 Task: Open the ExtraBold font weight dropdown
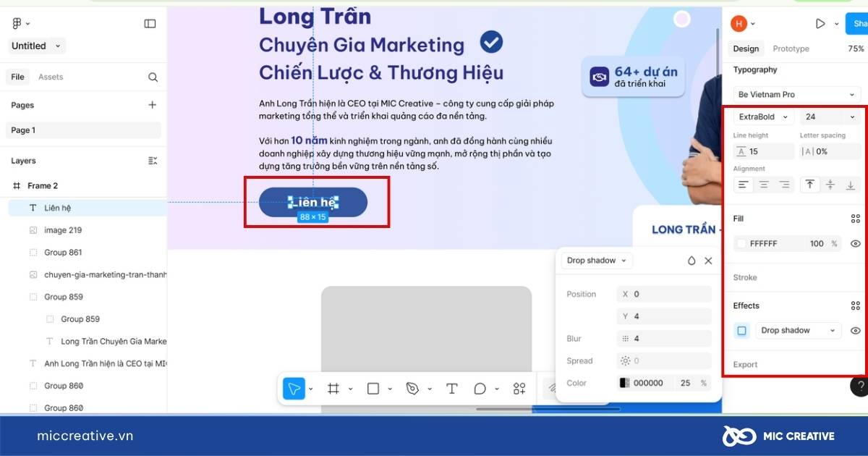pos(764,117)
